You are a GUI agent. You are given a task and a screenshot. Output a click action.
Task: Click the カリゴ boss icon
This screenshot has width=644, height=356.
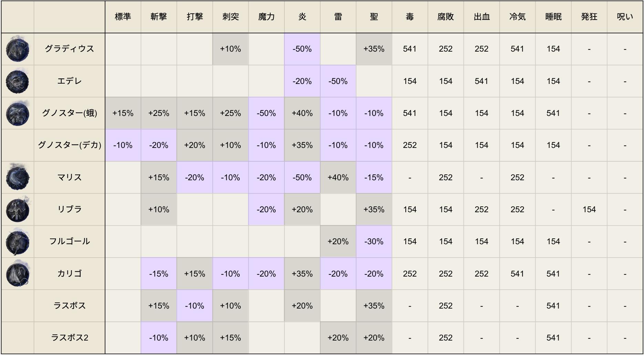(18, 274)
